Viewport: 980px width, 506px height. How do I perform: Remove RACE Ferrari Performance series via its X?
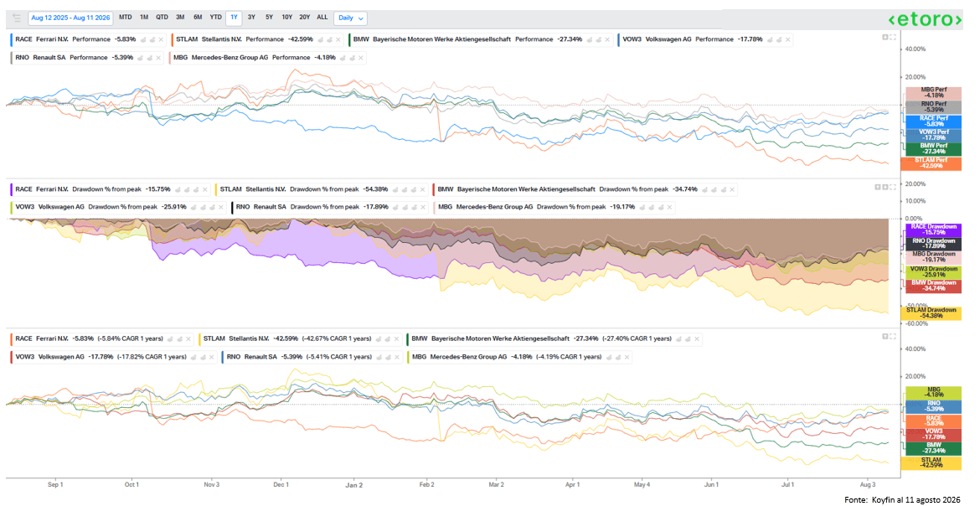162,39
